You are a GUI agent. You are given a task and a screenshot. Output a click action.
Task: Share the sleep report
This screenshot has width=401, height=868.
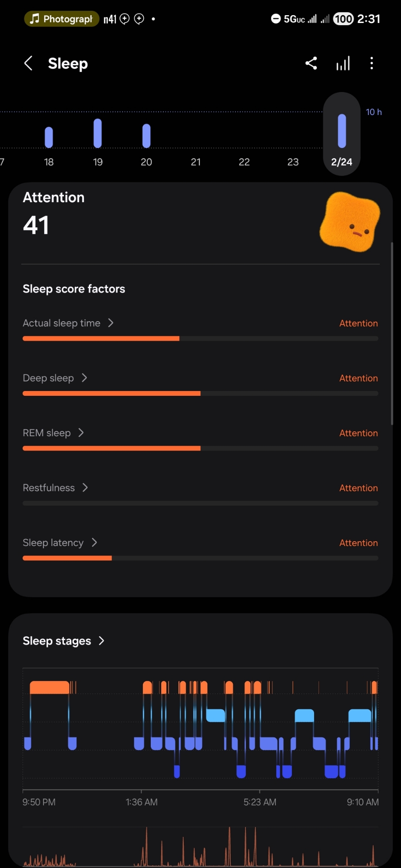tap(311, 63)
